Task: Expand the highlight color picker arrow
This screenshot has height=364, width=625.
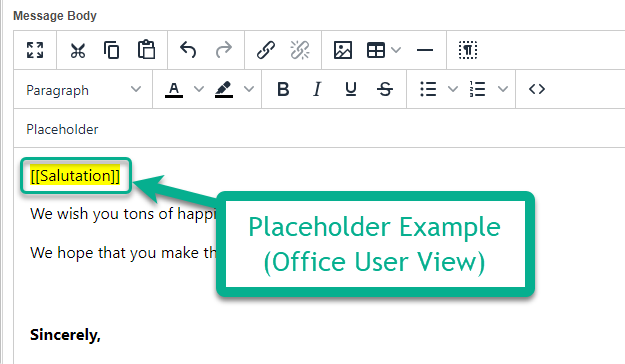Action: pos(249,90)
